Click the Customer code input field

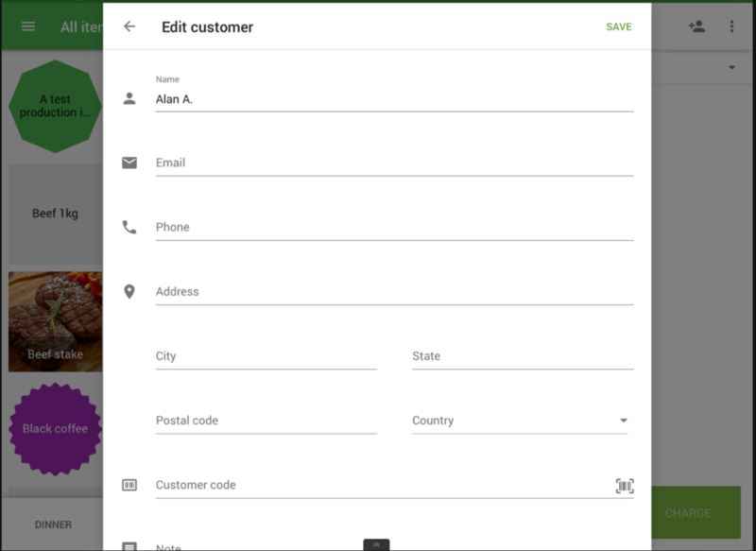[378, 485]
